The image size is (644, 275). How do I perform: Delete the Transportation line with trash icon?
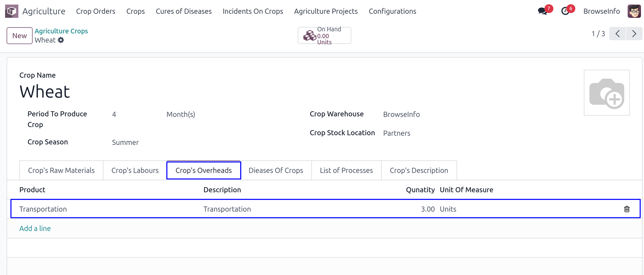[x=627, y=209]
